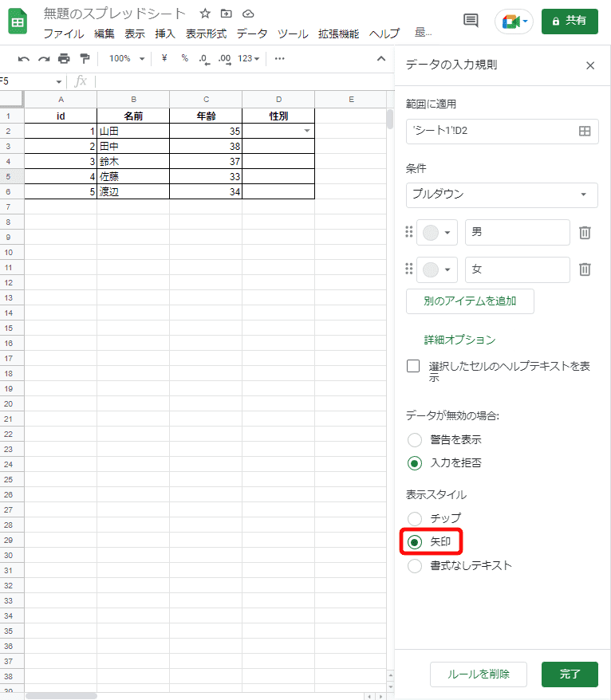The image size is (611, 700).
Task: Open the color picker for item 女
Action: pos(437,269)
